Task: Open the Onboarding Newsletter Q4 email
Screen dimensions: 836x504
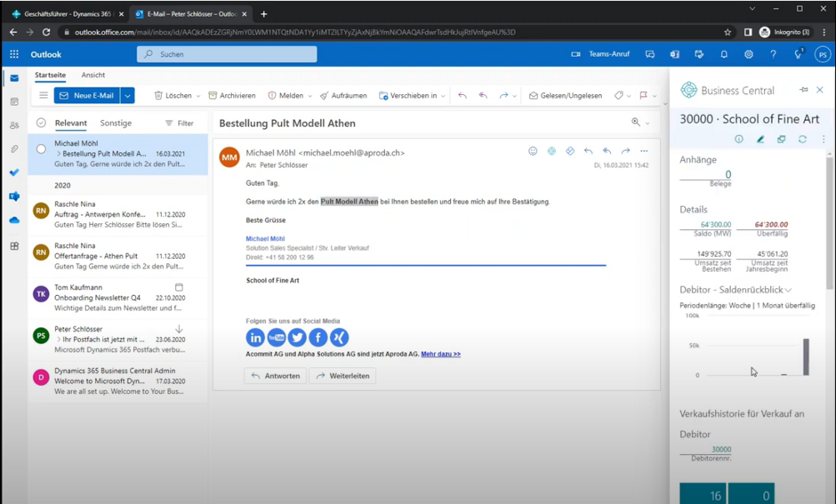Action: pos(117,297)
